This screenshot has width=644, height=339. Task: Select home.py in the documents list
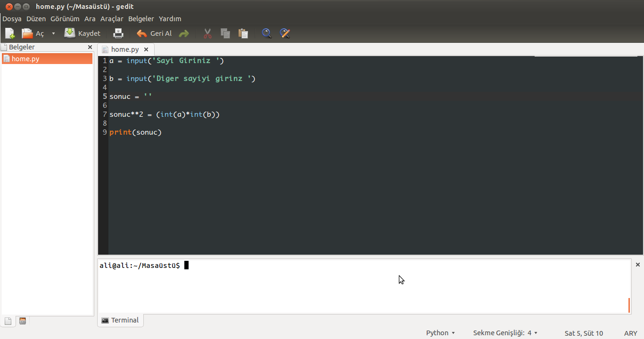click(x=47, y=59)
